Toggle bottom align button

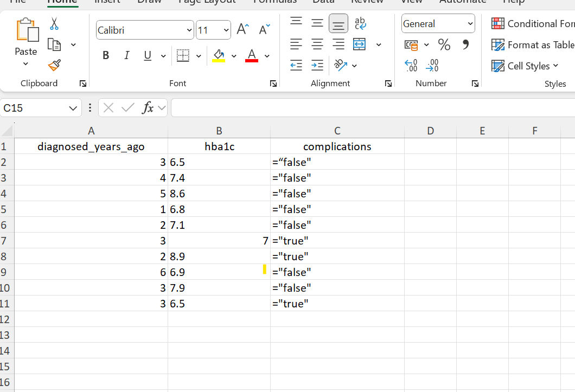point(338,23)
